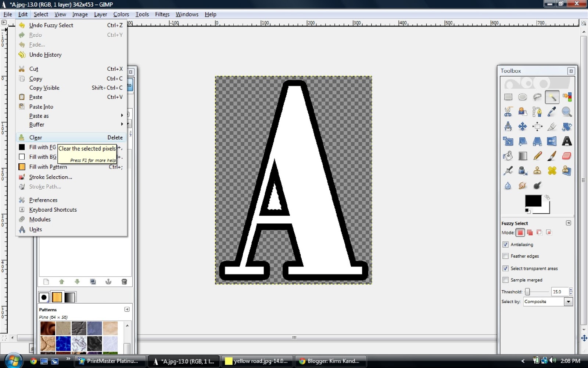The width and height of the screenshot is (588, 368).
Task: Choose the Scissors Select tool
Action: (508, 112)
